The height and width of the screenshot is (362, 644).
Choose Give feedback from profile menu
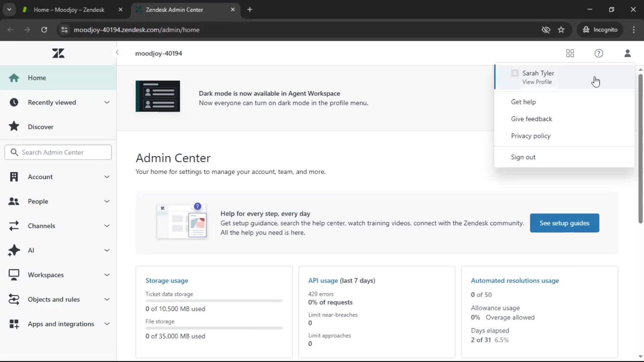[x=565, y=119]
